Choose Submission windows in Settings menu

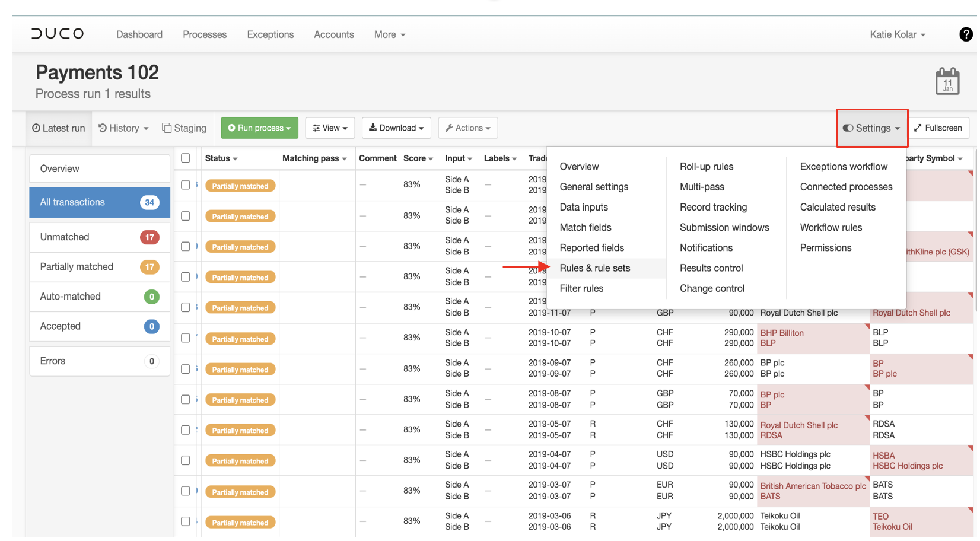[x=724, y=227]
